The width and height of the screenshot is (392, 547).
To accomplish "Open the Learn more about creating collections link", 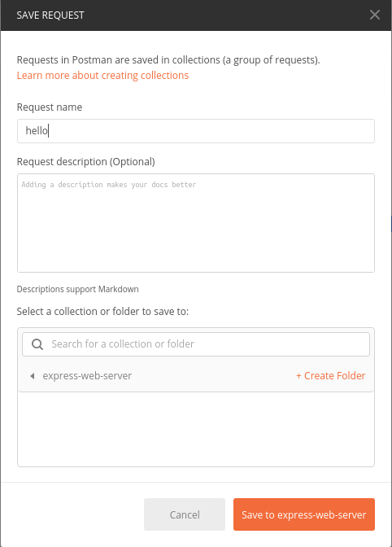I will point(102,76).
